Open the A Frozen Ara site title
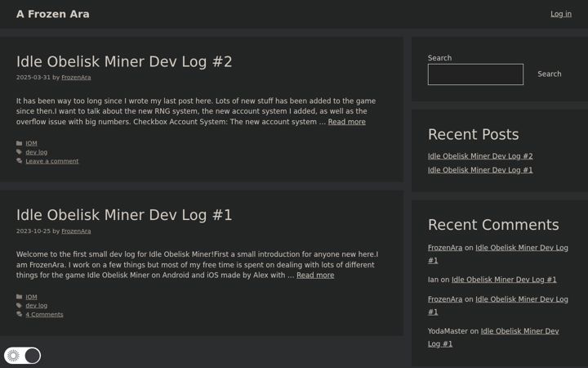The width and height of the screenshot is (588, 368). [53, 14]
